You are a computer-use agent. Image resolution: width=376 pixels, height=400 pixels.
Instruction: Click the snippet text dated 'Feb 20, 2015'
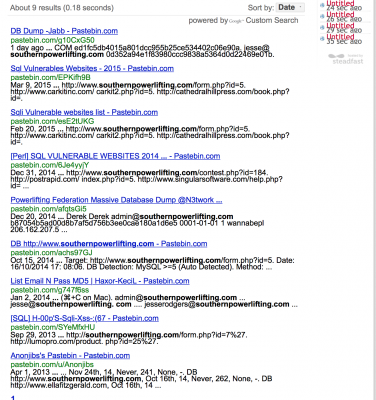click(x=150, y=135)
